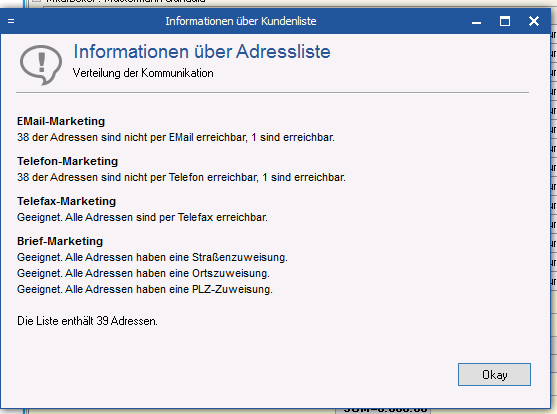Select the Telefon-Marketing heading
557x414 pixels.
pyautogui.click(x=67, y=161)
